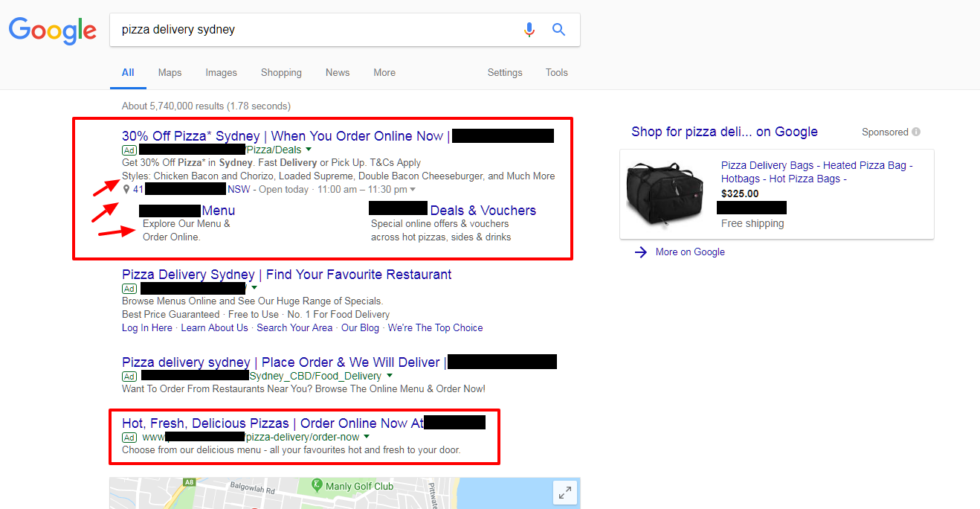Click the map preview
This screenshot has height=509, width=980.
click(344, 493)
